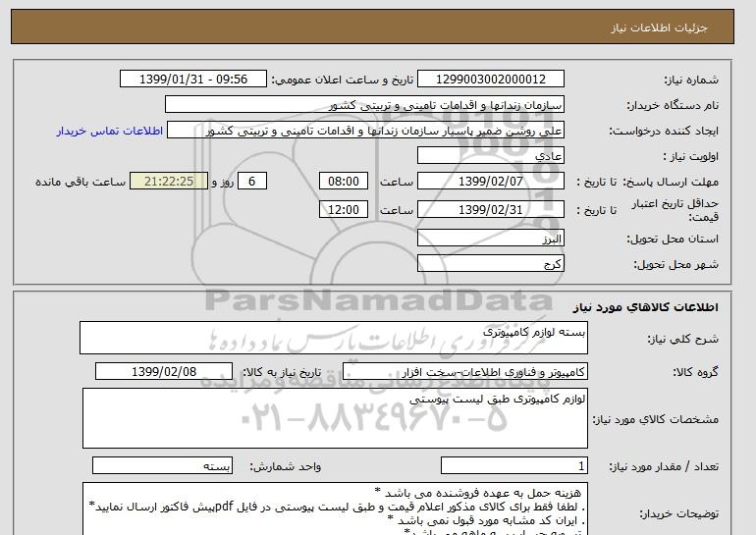Click the price validity date 1399/02/31

click(491, 210)
